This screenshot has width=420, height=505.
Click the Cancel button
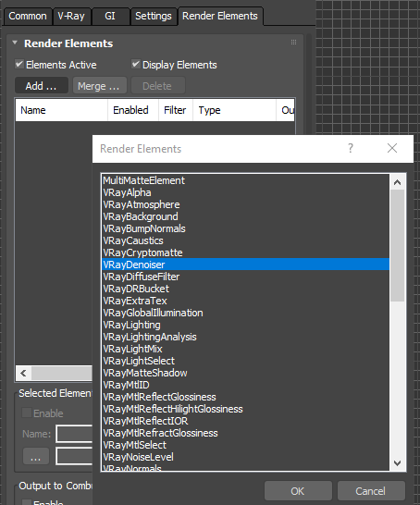point(371,491)
